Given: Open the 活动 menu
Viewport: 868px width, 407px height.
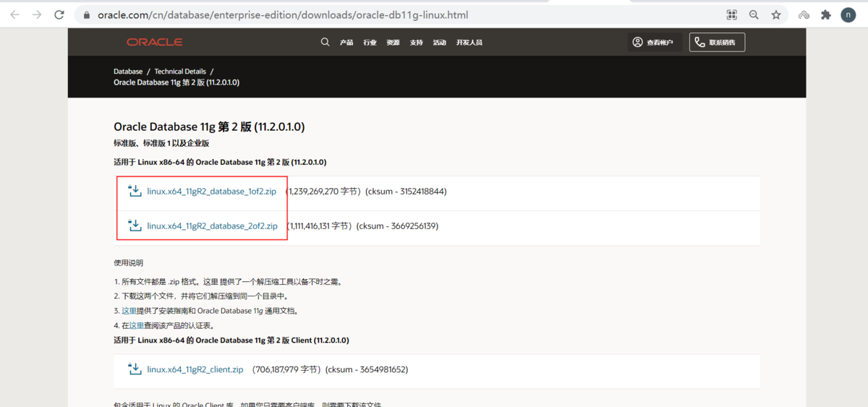Looking at the screenshot, I should [x=439, y=43].
